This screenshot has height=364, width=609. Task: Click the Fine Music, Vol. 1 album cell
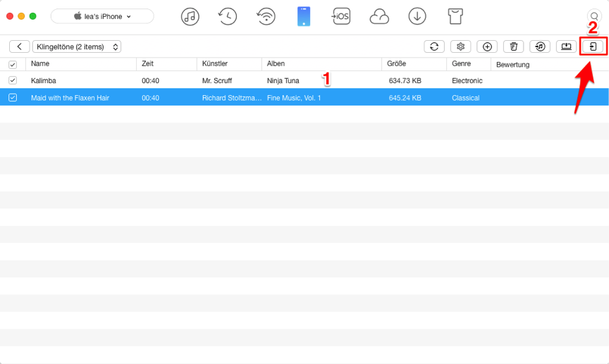[294, 98]
